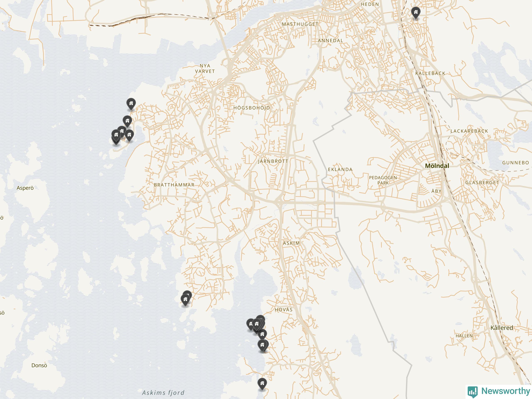Image resolution: width=532 pixels, height=399 pixels.
Task: Select the Donsö island label
Action: [x=39, y=365]
